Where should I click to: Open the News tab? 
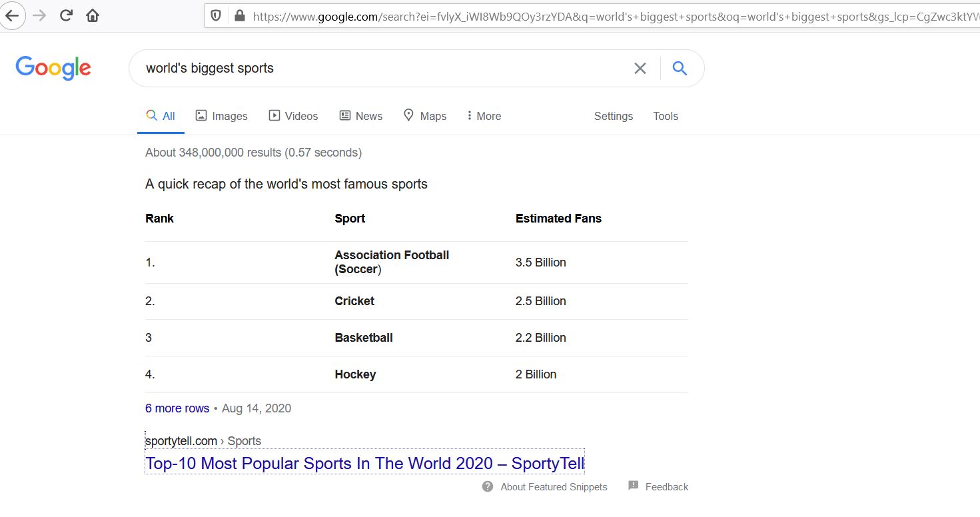(x=360, y=116)
